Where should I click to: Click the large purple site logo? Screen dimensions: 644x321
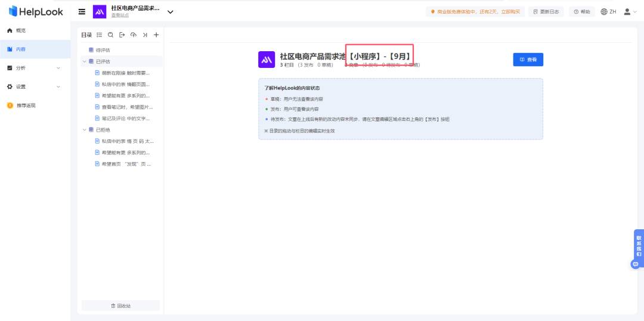click(267, 60)
